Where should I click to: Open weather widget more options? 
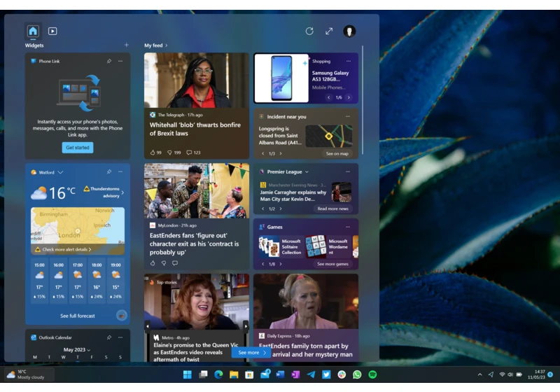coord(120,171)
